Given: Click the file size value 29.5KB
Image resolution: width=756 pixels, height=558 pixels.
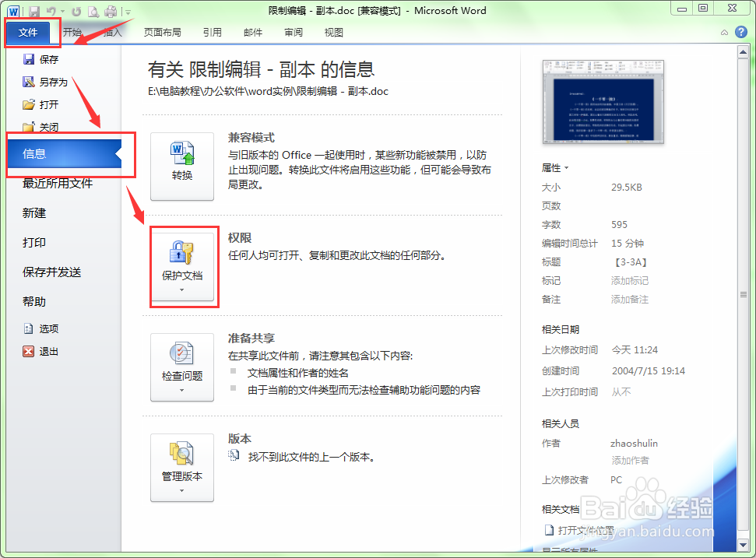Looking at the screenshot, I should coord(627,187).
